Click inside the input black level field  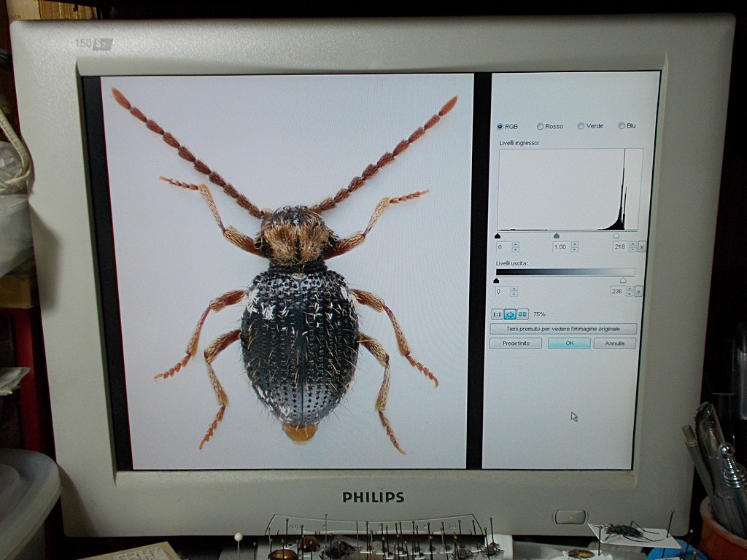[x=503, y=246]
